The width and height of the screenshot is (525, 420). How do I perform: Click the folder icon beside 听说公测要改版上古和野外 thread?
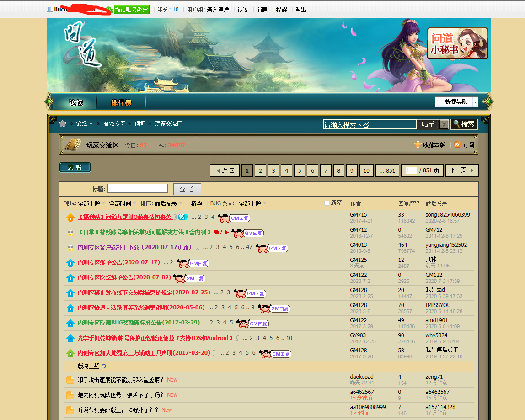pyautogui.click(x=70, y=410)
